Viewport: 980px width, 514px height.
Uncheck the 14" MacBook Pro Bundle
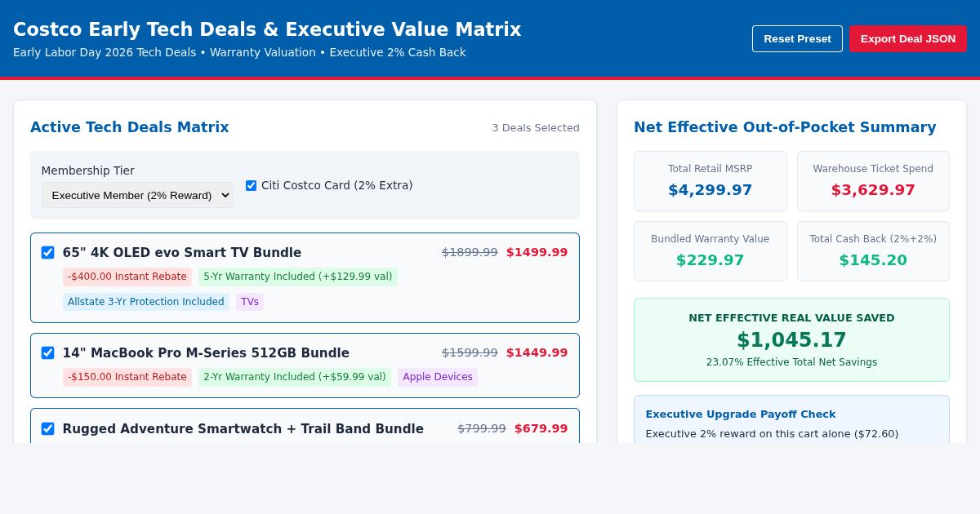pos(47,353)
